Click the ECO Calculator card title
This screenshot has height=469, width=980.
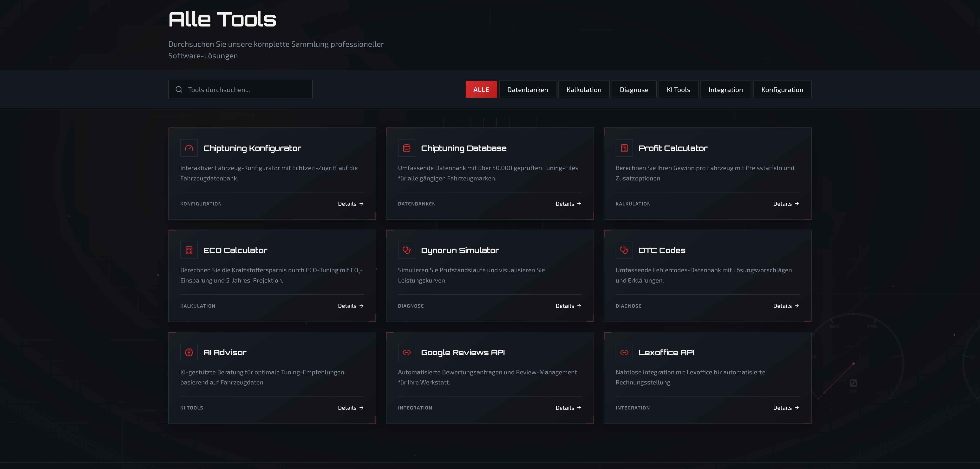click(235, 250)
